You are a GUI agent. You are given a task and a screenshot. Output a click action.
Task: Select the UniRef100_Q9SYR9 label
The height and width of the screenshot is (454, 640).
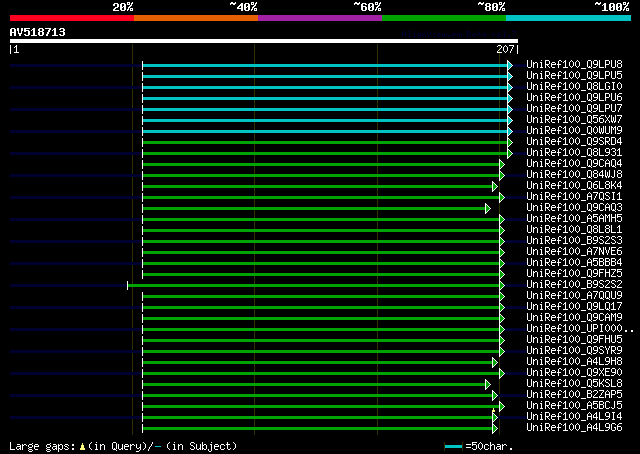[x=574, y=351]
